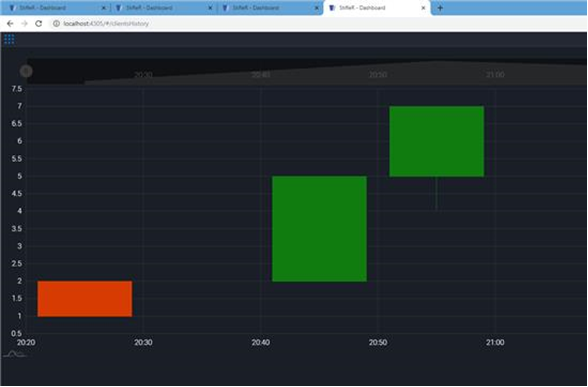The height and width of the screenshot is (387, 588).
Task: Select the orange candlestick near 20:25
Action: click(x=85, y=299)
